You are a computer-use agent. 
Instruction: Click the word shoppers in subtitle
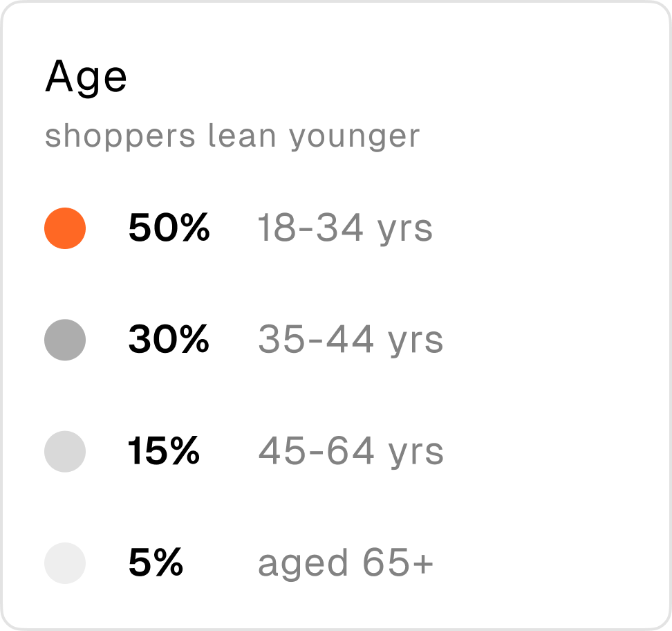pyautogui.click(x=120, y=137)
